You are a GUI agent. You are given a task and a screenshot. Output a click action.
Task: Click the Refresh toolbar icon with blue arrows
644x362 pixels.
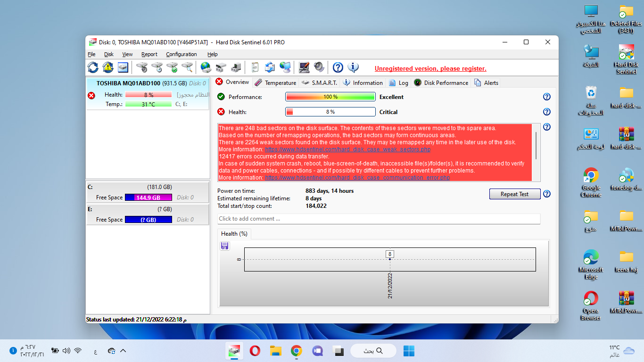coord(93,67)
